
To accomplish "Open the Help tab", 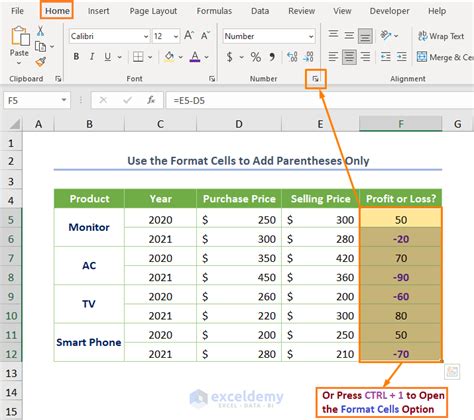I will [x=437, y=11].
